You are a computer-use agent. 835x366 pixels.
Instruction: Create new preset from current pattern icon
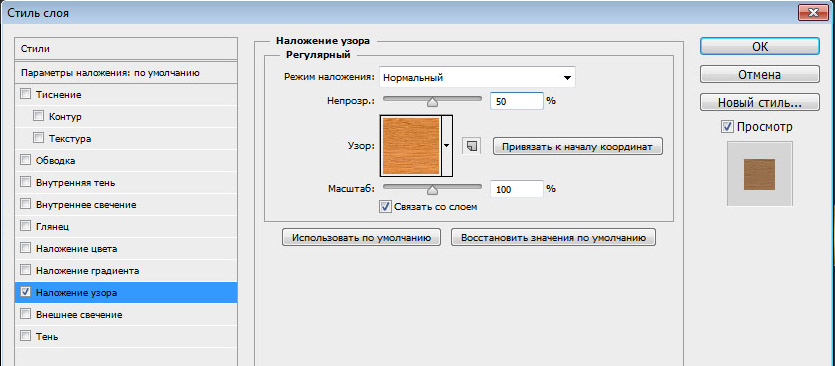[471, 145]
